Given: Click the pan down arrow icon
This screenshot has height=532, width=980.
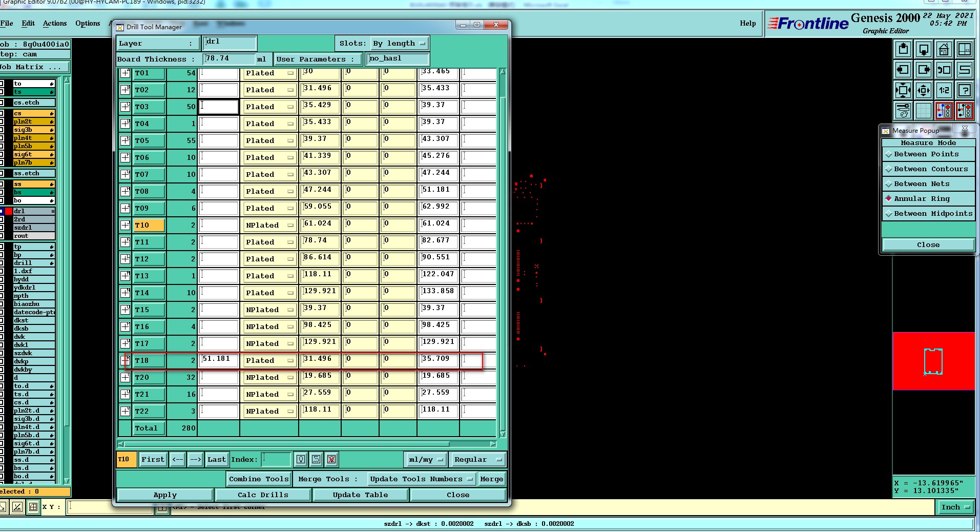Looking at the screenshot, I should pos(924,49).
